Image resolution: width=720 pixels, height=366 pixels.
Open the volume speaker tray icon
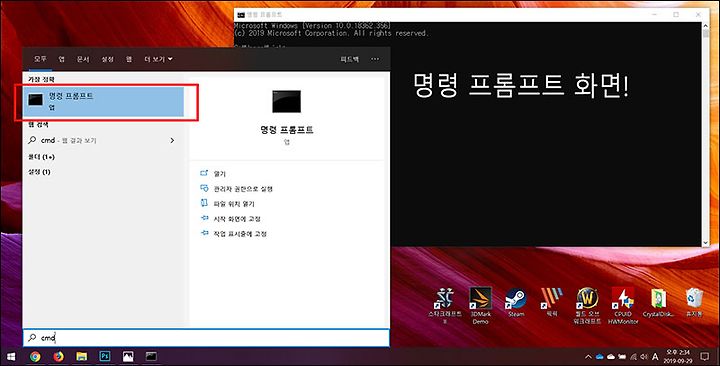pos(644,357)
